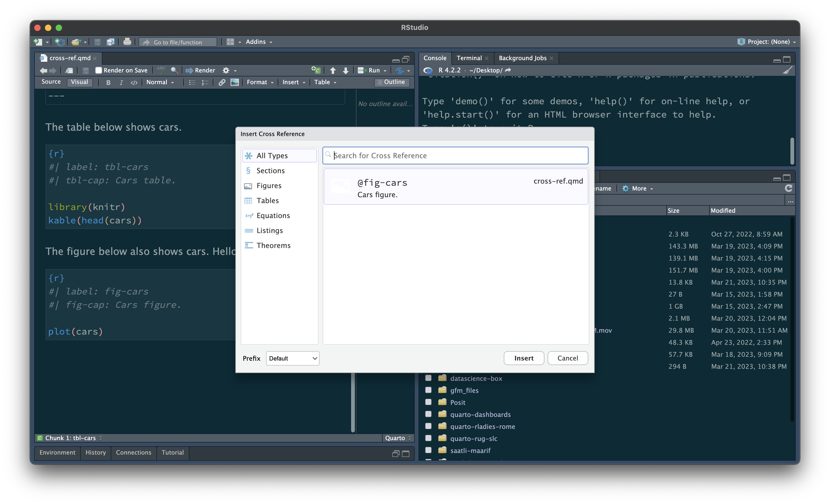Click the Search for Cross Reference field
Viewport: 830px width, 504px height.
455,156
